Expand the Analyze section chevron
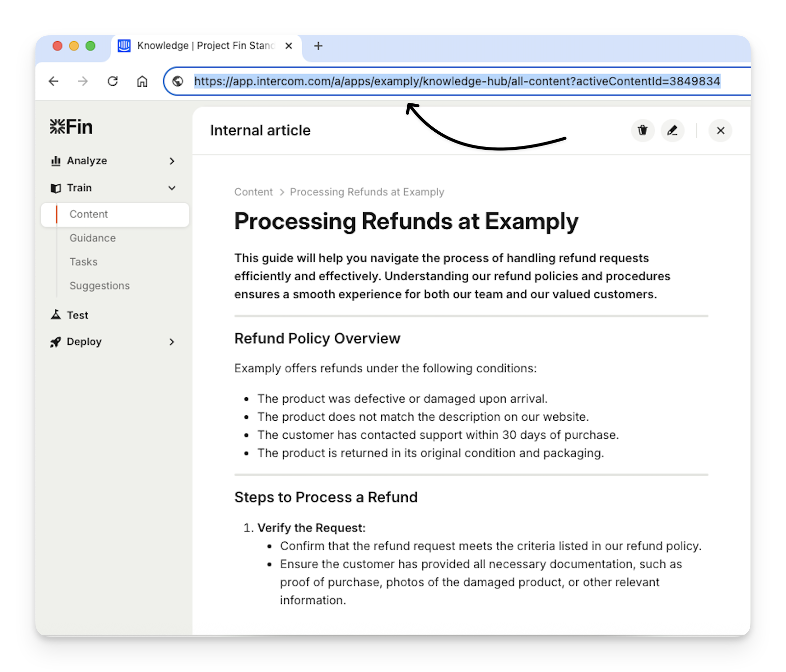 (x=172, y=161)
